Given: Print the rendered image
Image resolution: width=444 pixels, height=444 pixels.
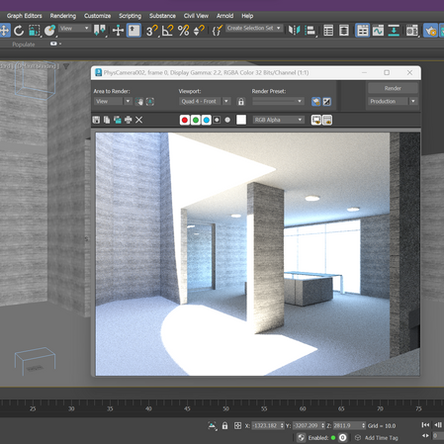Looking at the screenshot, I should 128,120.
